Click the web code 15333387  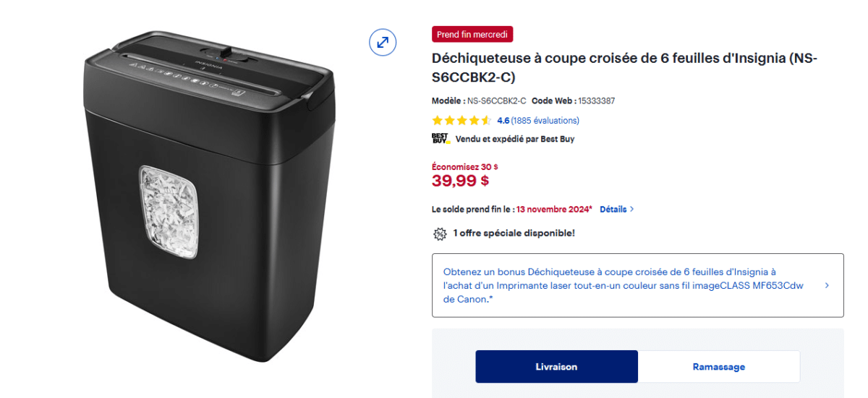pyautogui.click(x=596, y=101)
